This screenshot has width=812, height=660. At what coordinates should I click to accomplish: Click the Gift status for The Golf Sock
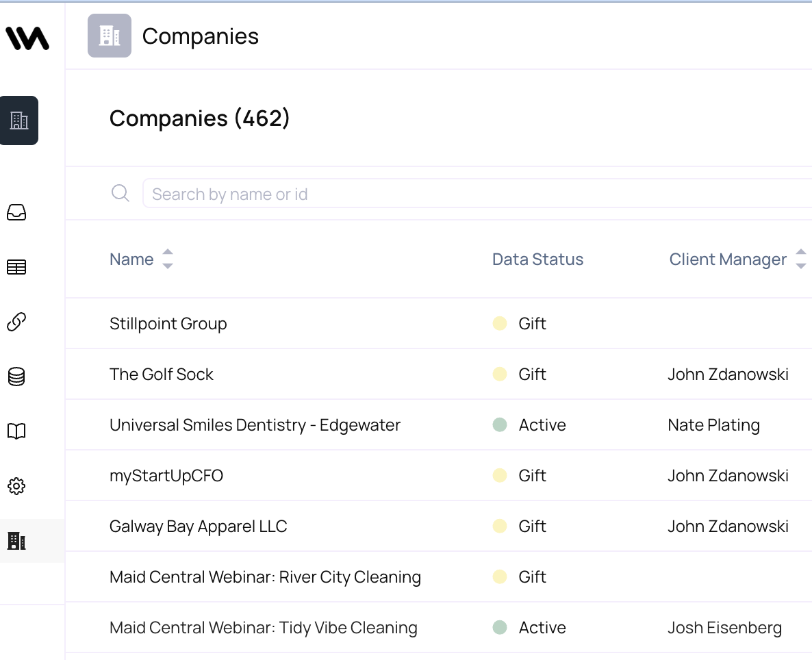click(x=520, y=374)
